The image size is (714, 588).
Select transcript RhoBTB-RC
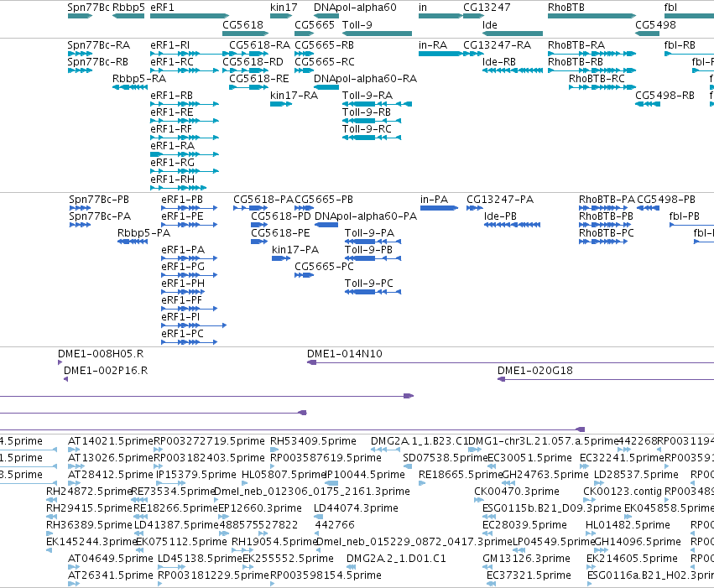(597, 79)
